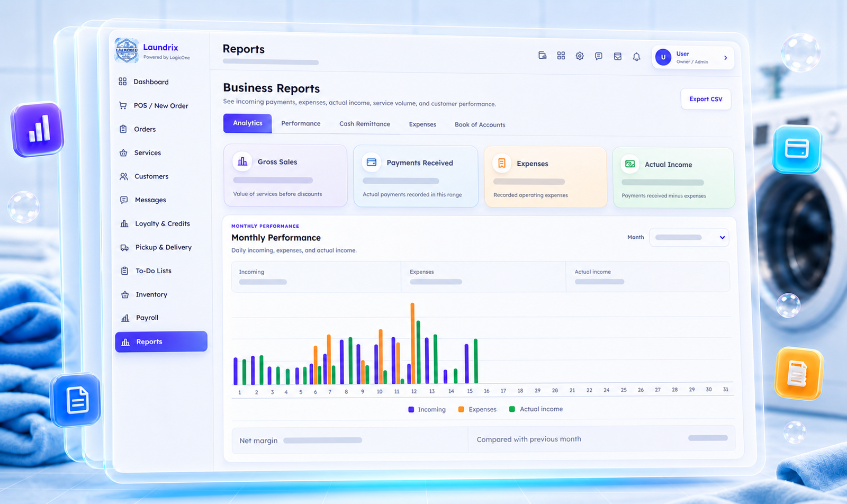Select the Payments Received card
Image resolution: width=847 pixels, height=504 pixels.
tap(416, 176)
